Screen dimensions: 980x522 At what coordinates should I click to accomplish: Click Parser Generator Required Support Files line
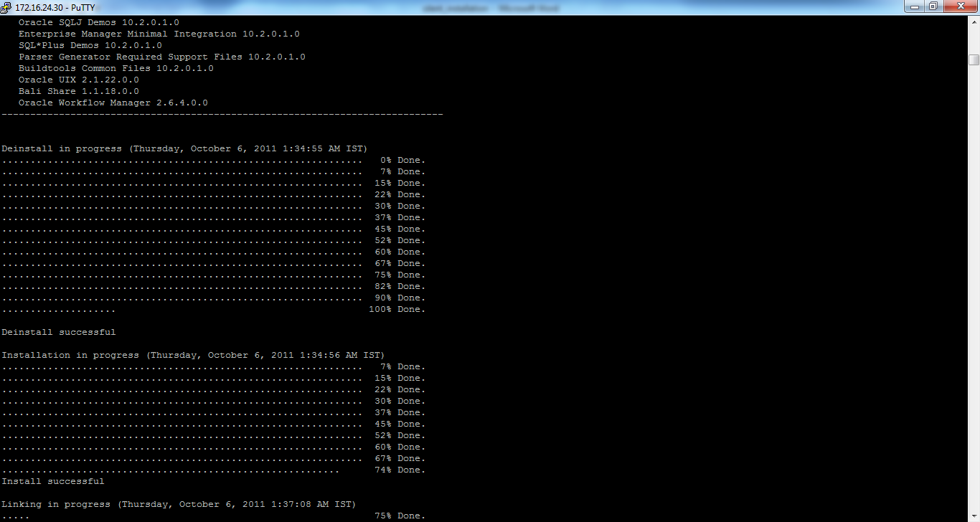coord(162,57)
